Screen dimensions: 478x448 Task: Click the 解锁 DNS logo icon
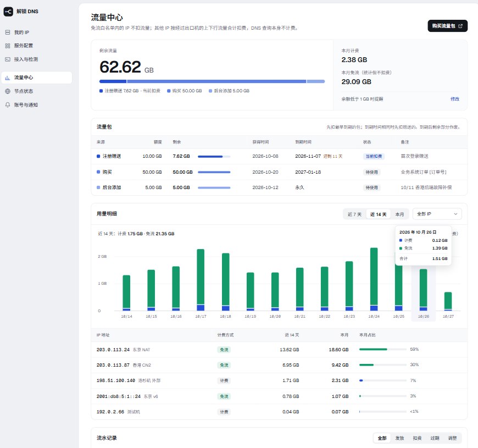pos(8,12)
